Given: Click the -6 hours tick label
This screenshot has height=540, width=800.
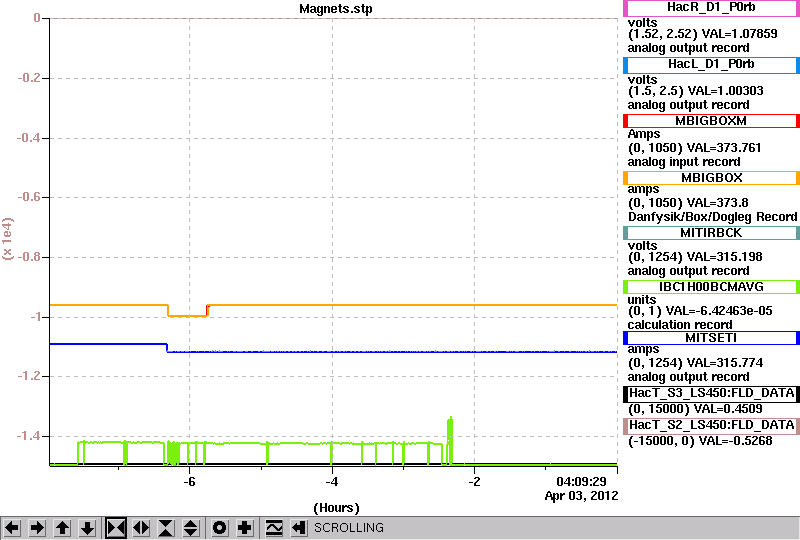Looking at the screenshot, I should point(189,482).
